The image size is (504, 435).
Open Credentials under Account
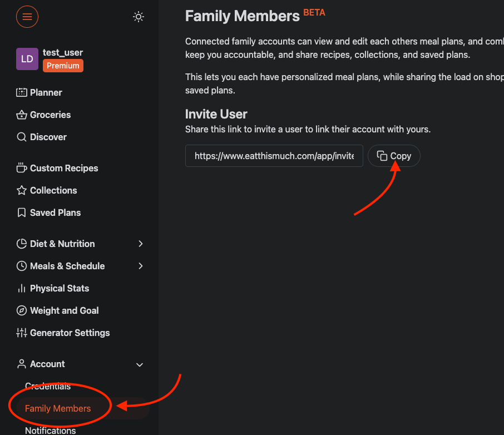click(x=48, y=386)
